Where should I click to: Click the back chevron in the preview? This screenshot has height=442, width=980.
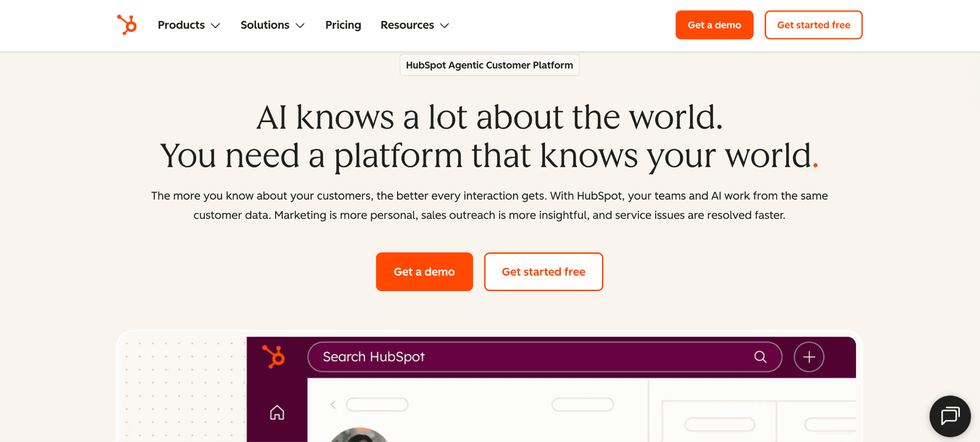click(333, 405)
